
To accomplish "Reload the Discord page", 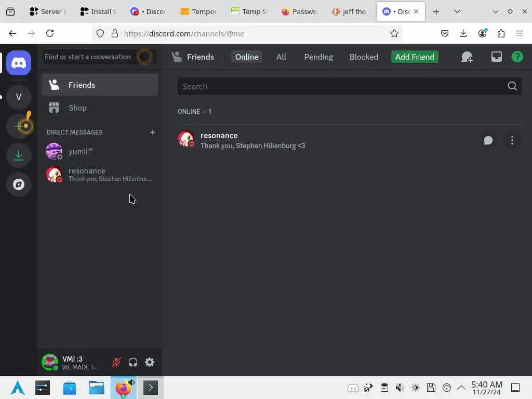I will click(x=50, y=33).
